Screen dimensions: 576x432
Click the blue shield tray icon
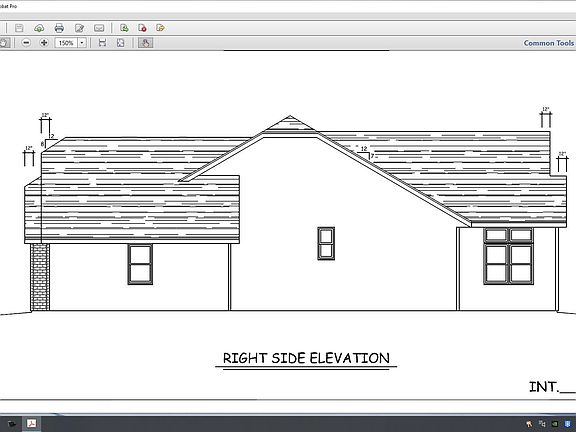click(x=567, y=424)
